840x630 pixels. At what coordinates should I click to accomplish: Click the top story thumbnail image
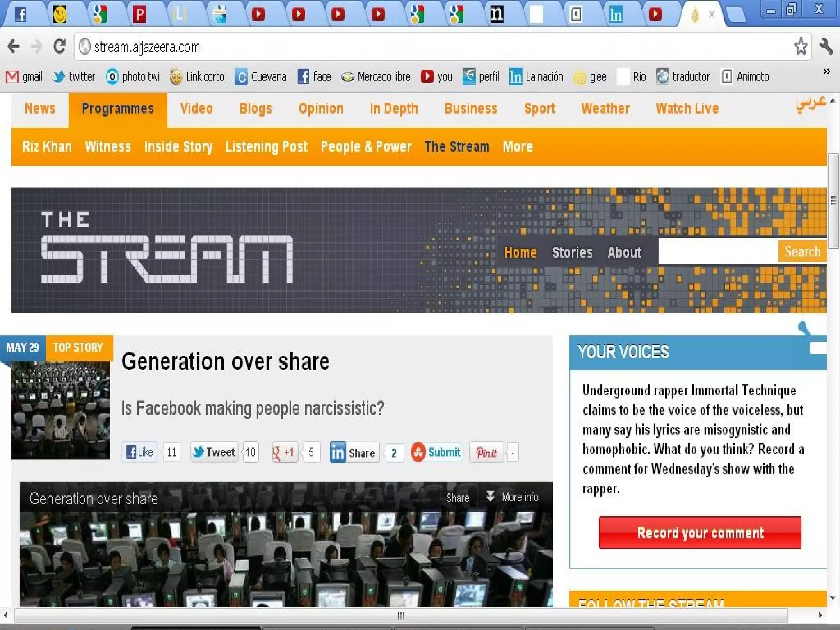coord(61,410)
